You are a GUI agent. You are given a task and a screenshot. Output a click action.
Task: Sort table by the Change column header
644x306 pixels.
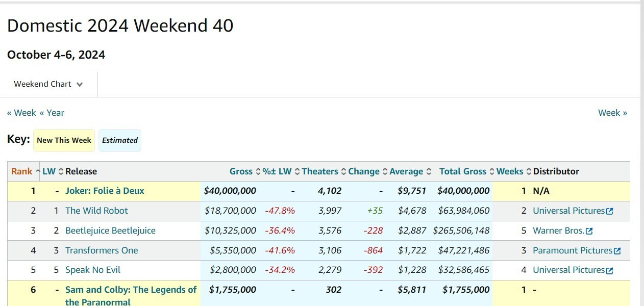point(364,171)
